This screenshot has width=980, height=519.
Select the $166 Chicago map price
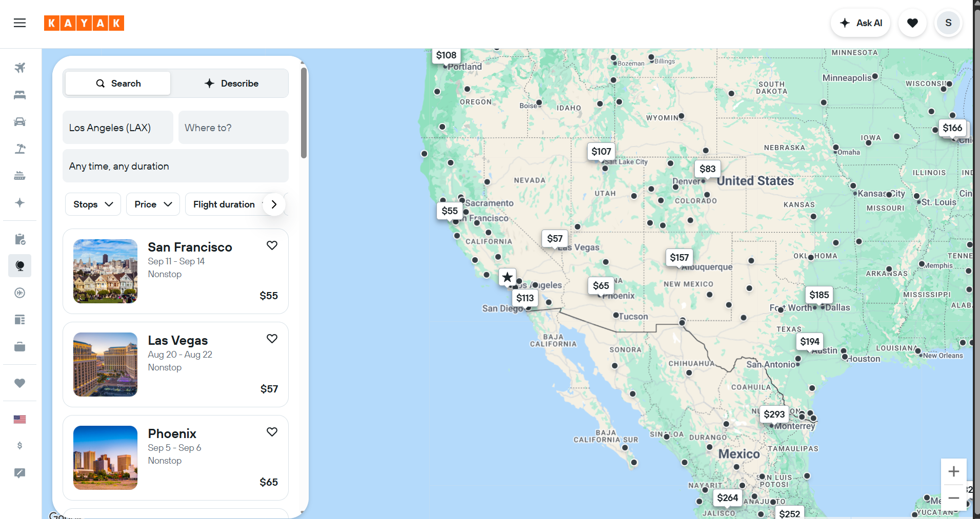pos(952,128)
